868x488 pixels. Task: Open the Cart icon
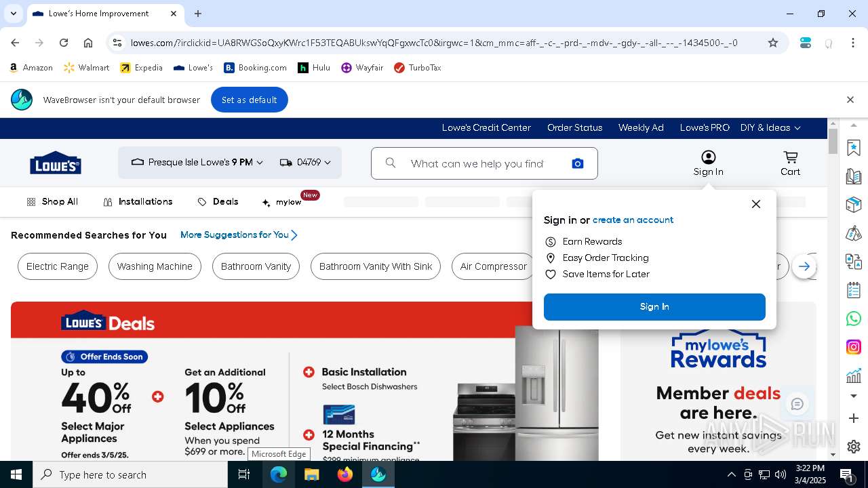790,163
